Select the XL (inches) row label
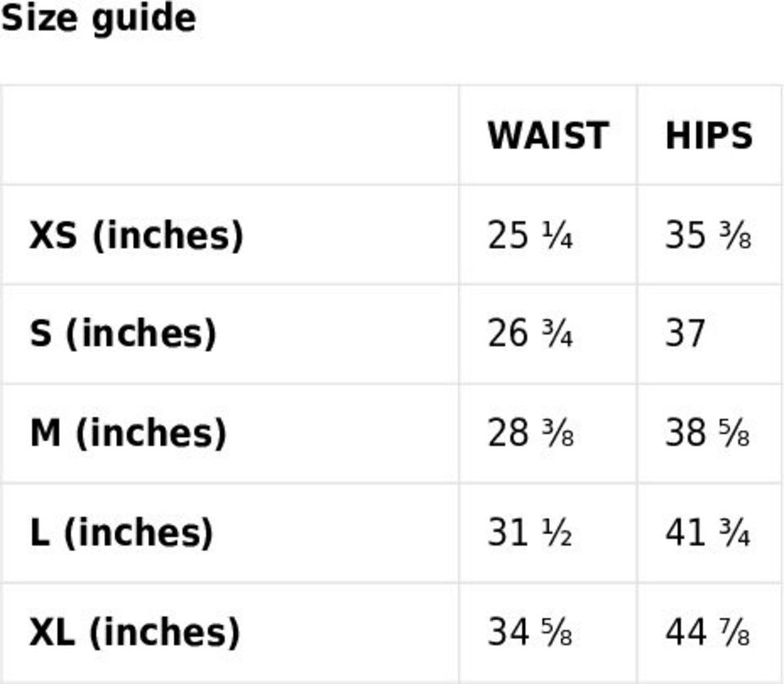The height and width of the screenshot is (684, 784). pyautogui.click(x=135, y=633)
